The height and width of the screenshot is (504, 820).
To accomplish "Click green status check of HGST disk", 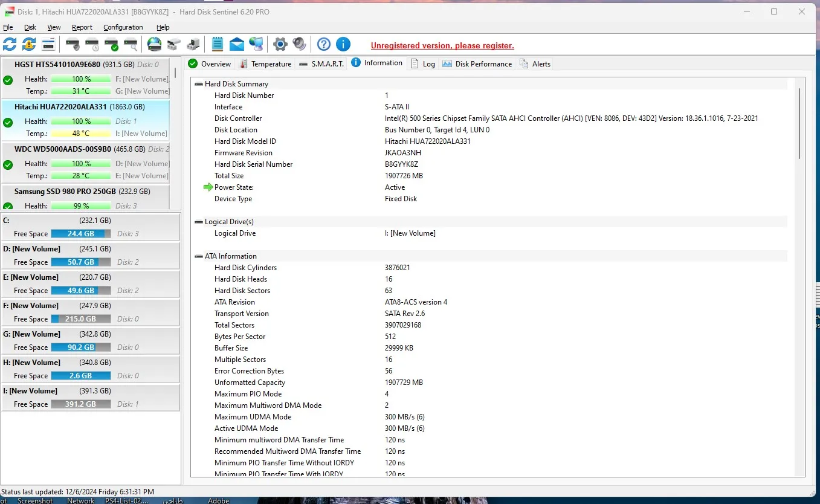I will (8, 80).
